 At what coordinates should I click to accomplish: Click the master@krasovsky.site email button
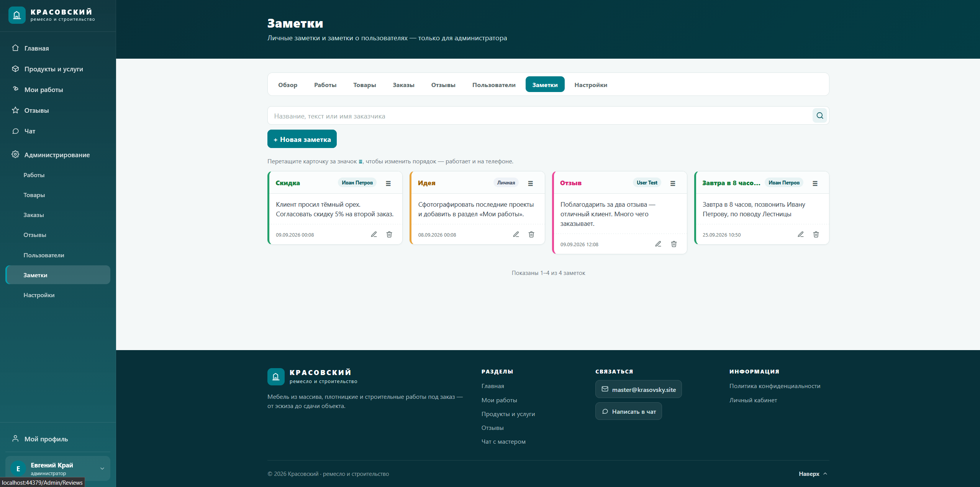point(638,389)
